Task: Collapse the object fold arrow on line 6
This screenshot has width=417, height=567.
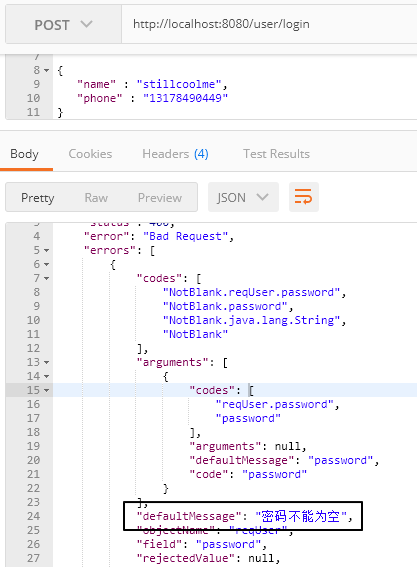Action: coord(46,264)
